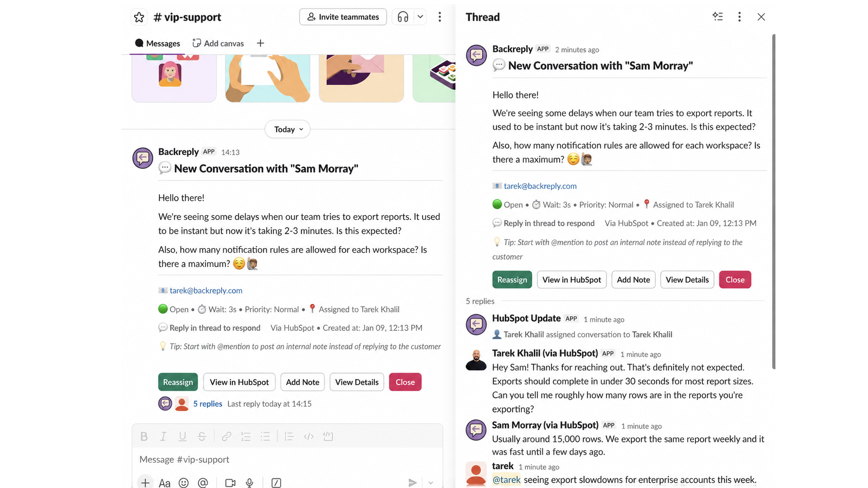Toggle italic formatting in composer

coord(163,437)
